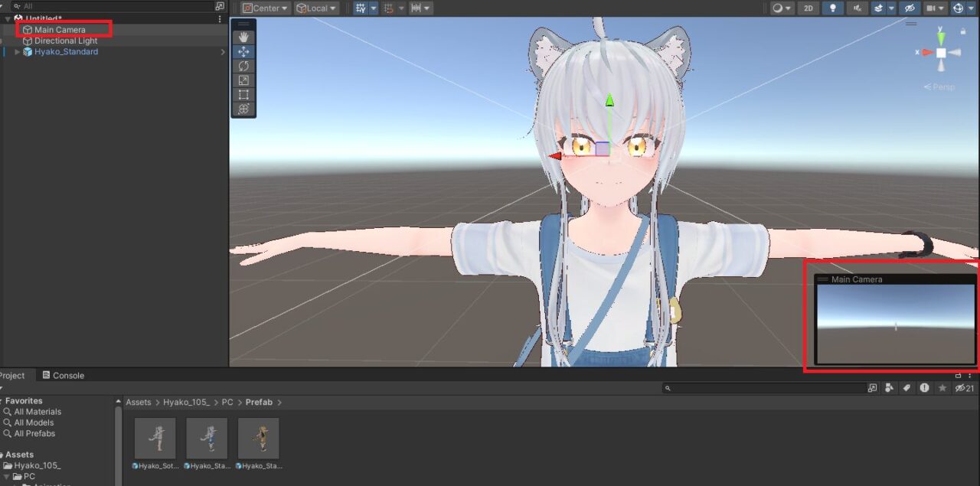Click the Main Camera preview overlay header
Screen dimensions: 980x486
895,279
